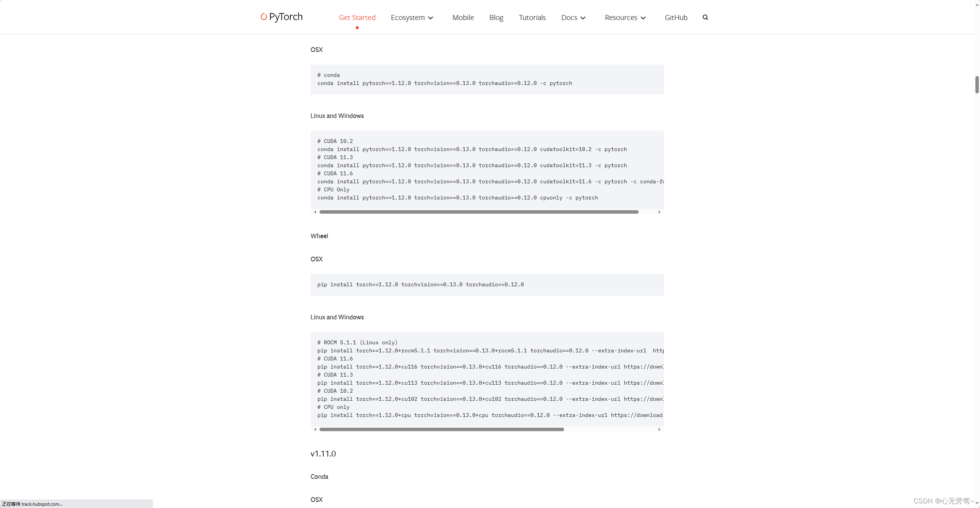Click the OSX pip install torch==1.12.0 command
This screenshot has width=980, height=508.
[x=420, y=284]
